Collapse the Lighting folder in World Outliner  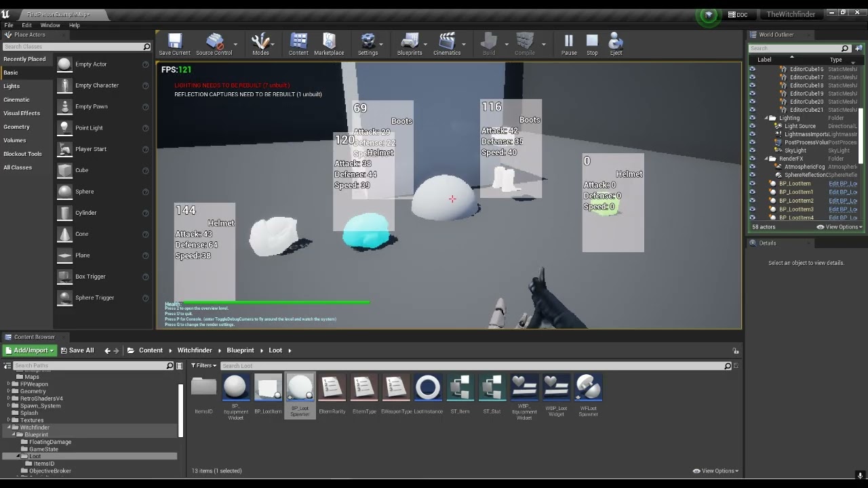coord(766,118)
